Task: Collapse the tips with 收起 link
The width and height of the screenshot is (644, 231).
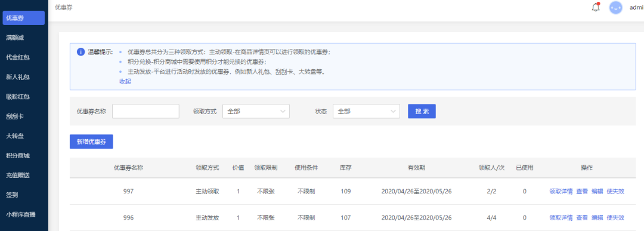Action: 125,81
